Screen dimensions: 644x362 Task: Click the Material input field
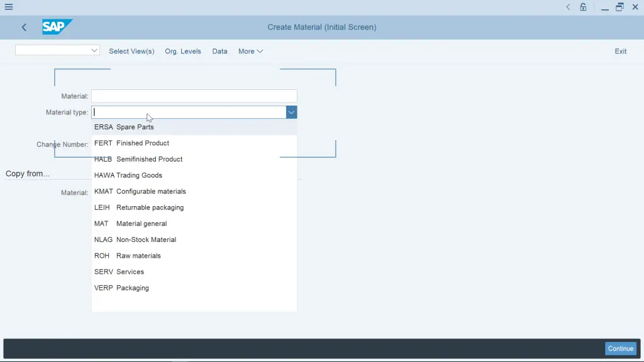(x=194, y=96)
